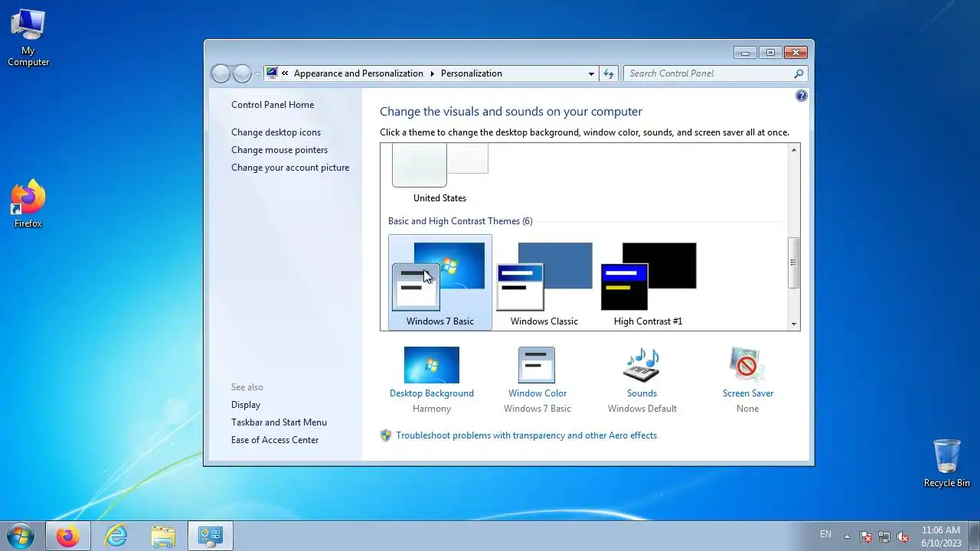
Task: Open Change your account picture link
Action: 290,168
